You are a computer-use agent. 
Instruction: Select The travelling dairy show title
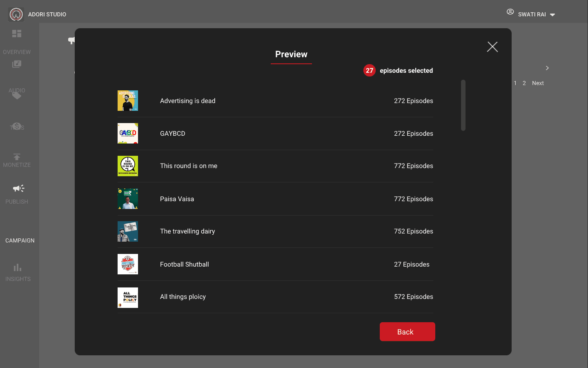187,231
